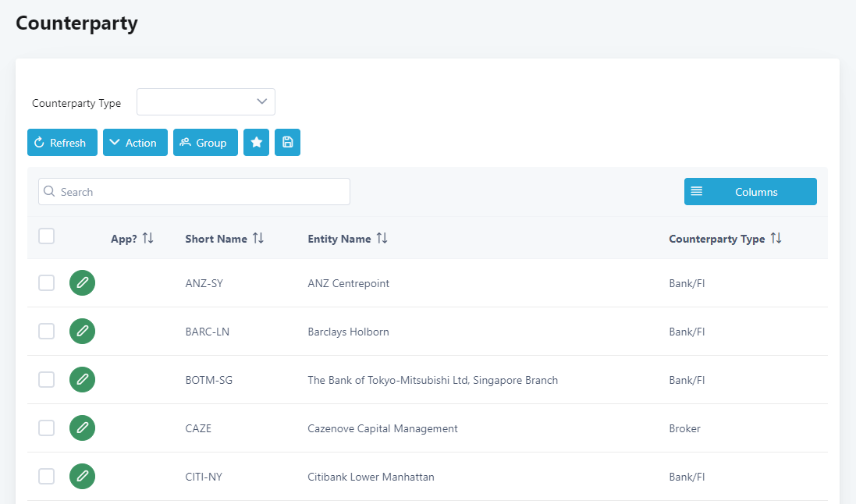Check the ANZ-SY row checkbox
This screenshot has width=856, height=504.
click(46, 283)
